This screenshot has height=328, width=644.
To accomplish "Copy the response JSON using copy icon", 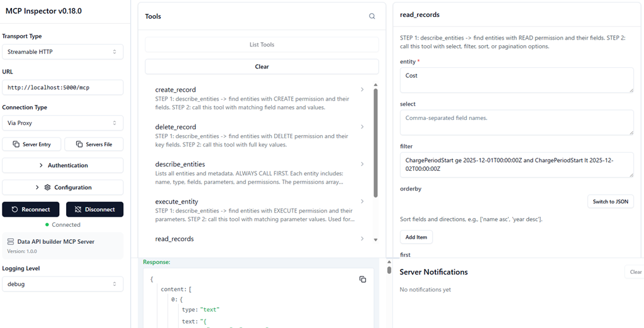I will click(362, 279).
